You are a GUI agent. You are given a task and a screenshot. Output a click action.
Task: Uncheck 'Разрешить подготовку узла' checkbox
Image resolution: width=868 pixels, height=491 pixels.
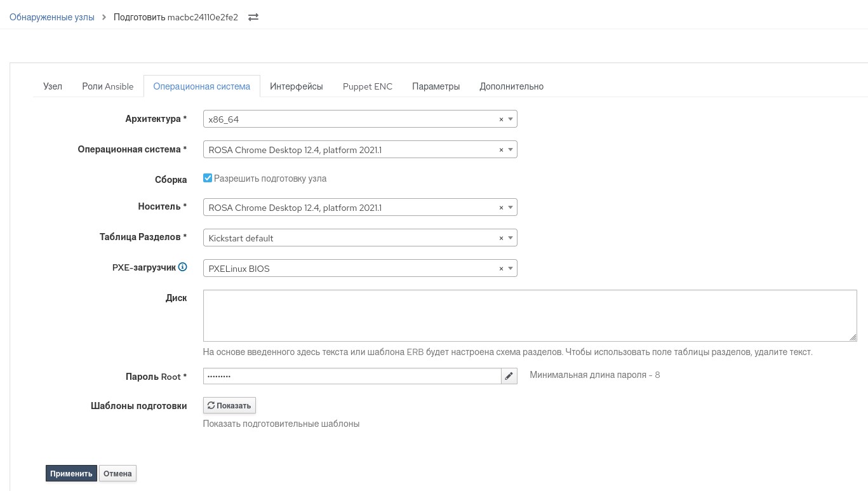pos(208,178)
